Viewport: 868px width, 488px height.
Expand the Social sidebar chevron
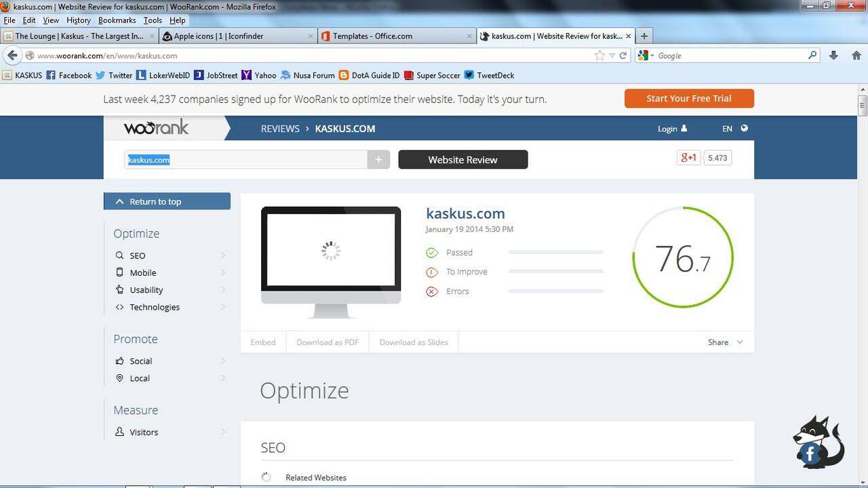(223, 361)
